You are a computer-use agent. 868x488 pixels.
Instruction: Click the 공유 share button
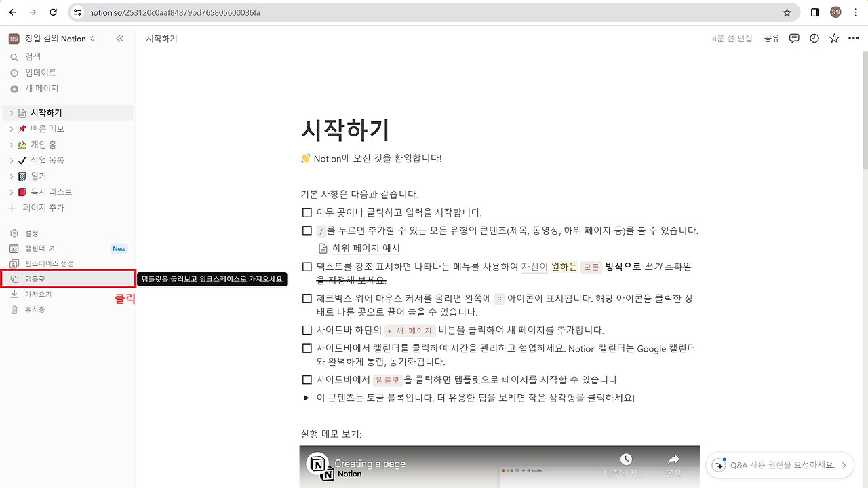(x=772, y=39)
